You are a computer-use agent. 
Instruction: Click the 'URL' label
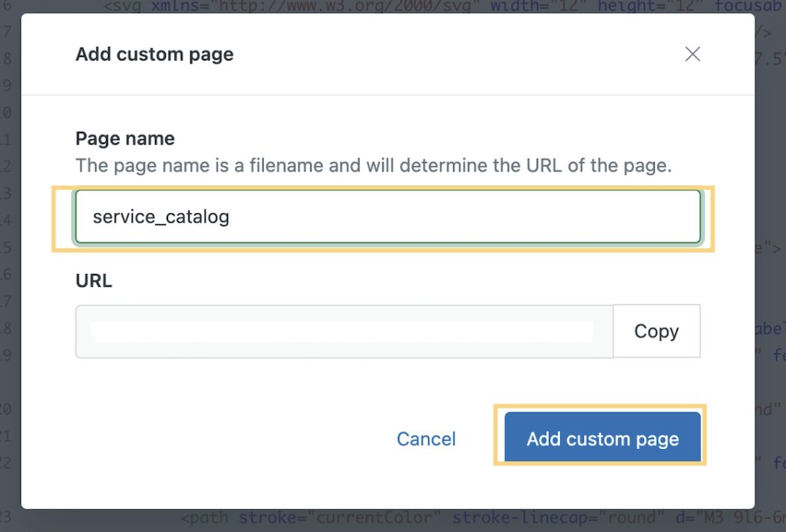[94, 281]
